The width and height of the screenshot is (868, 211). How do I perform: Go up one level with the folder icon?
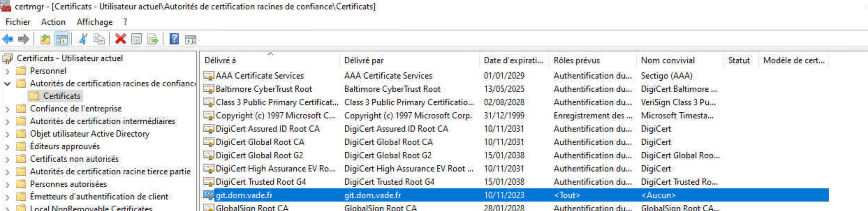(x=45, y=39)
